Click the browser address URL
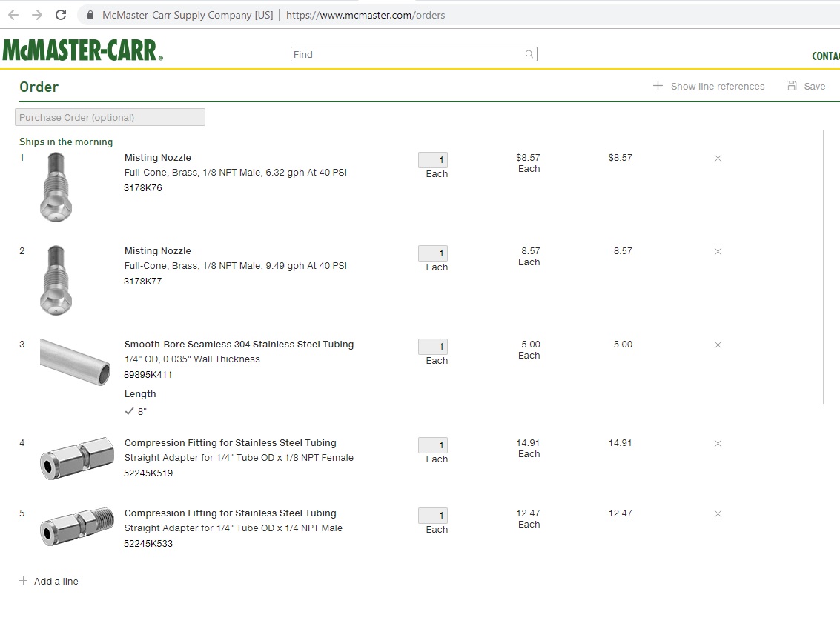Screen dimensions: 840x629 (366, 15)
